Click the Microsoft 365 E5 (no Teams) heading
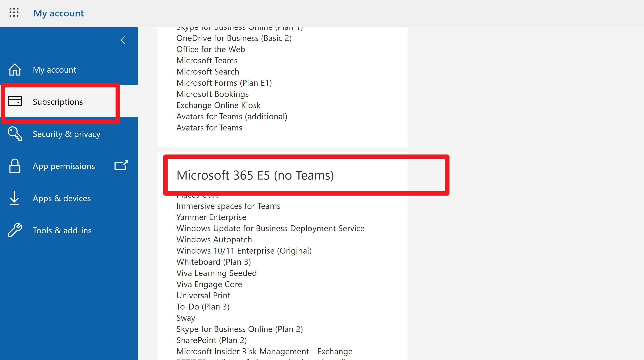The height and width of the screenshot is (360, 644). [x=255, y=175]
